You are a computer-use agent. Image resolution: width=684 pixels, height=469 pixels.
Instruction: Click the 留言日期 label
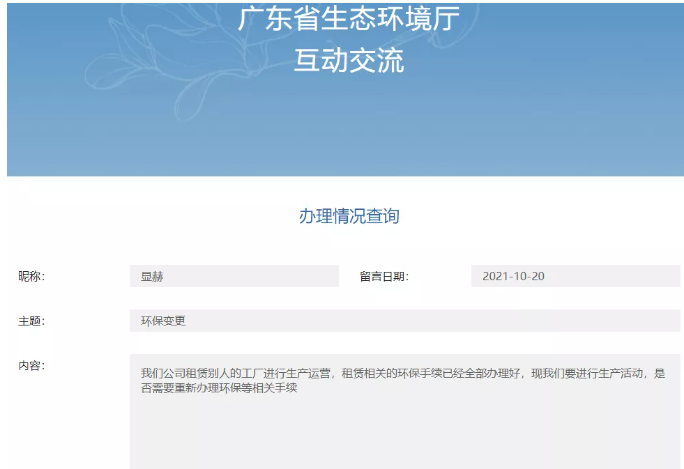coord(384,276)
